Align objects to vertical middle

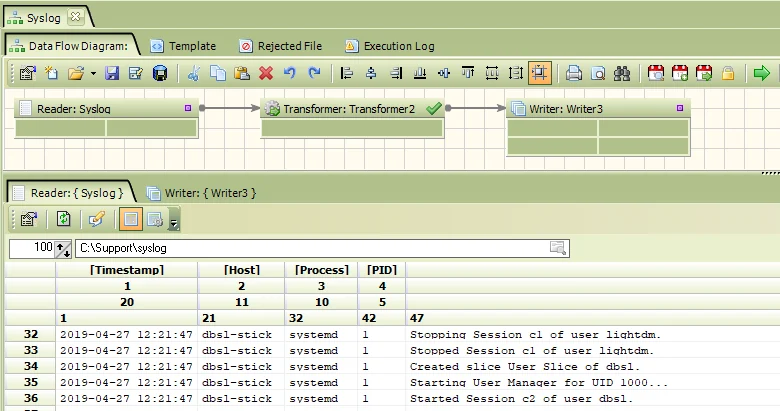(x=444, y=74)
